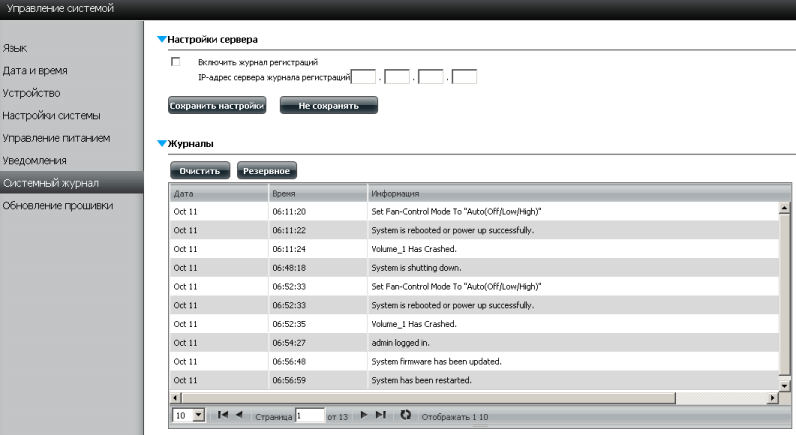Click 'от 13' page count text

[338, 417]
